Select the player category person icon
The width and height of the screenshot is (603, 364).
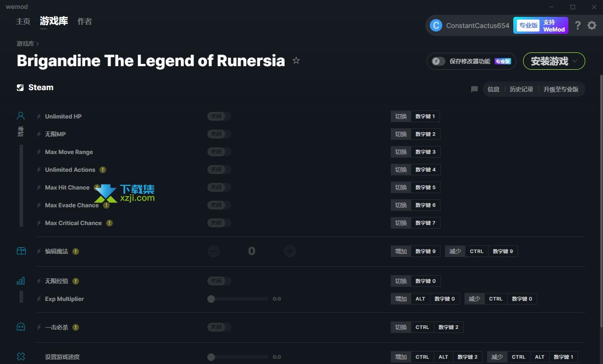pos(20,116)
